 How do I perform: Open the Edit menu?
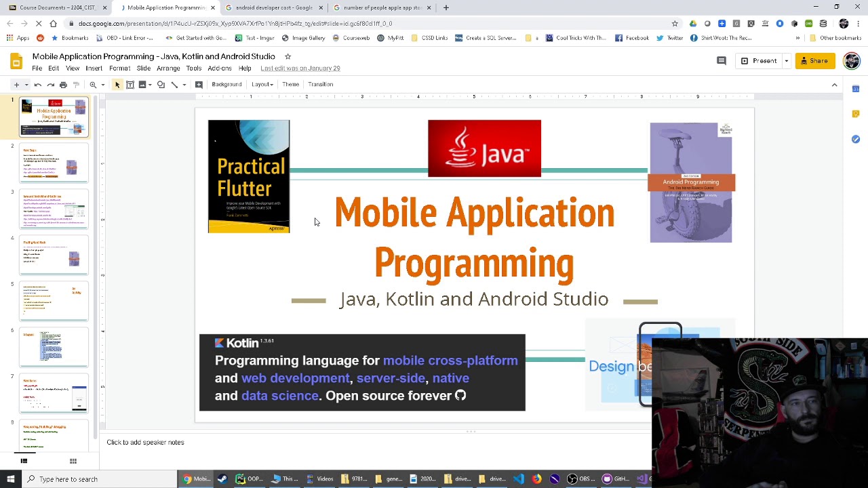tap(54, 68)
